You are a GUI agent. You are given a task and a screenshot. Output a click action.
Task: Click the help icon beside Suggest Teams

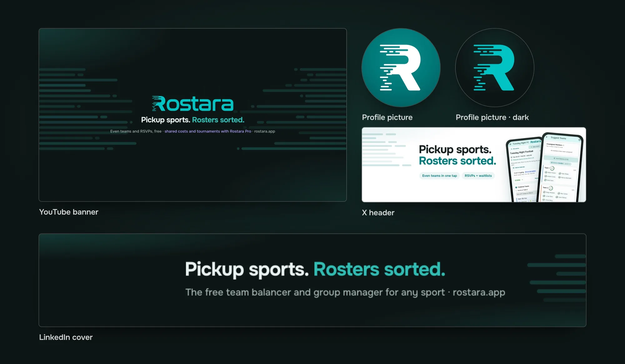[x=579, y=140]
